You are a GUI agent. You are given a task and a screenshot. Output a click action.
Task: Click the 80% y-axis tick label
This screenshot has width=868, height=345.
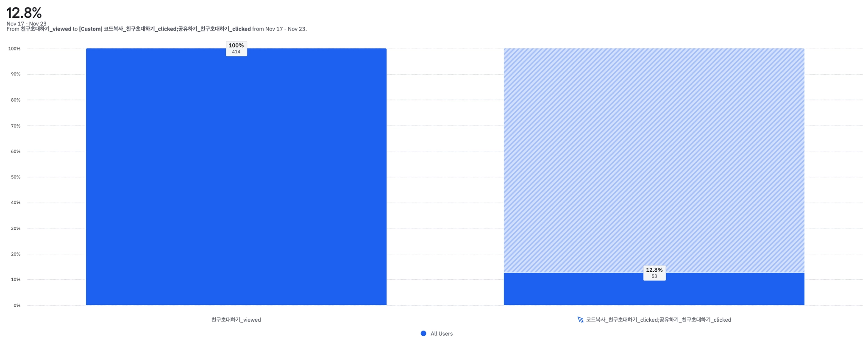pyautogui.click(x=16, y=100)
